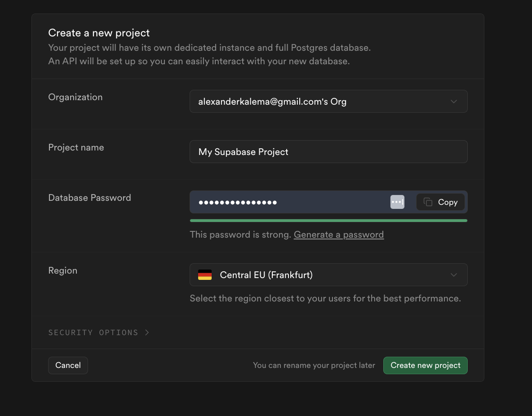Focus the Project name input field
Viewport: 532px width, 416px height.
(x=328, y=152)
